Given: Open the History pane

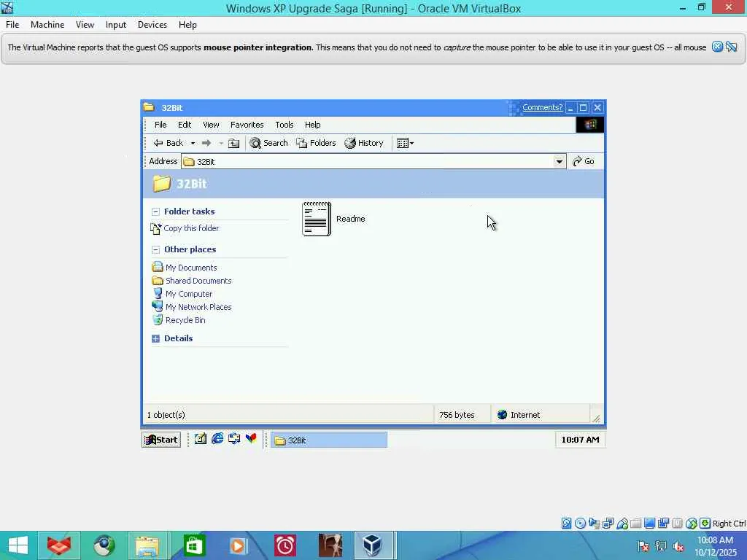Looking at the screenshot, I should pos(364,143).
